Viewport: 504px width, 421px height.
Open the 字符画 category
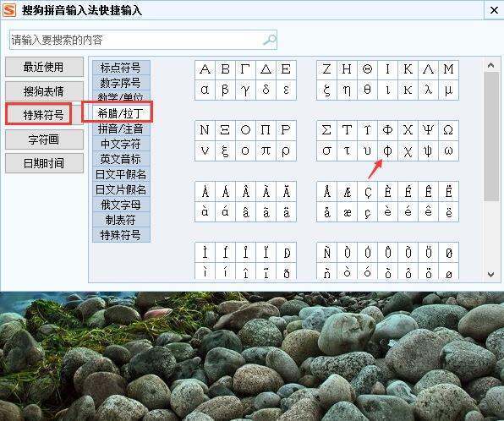point(44,139)
